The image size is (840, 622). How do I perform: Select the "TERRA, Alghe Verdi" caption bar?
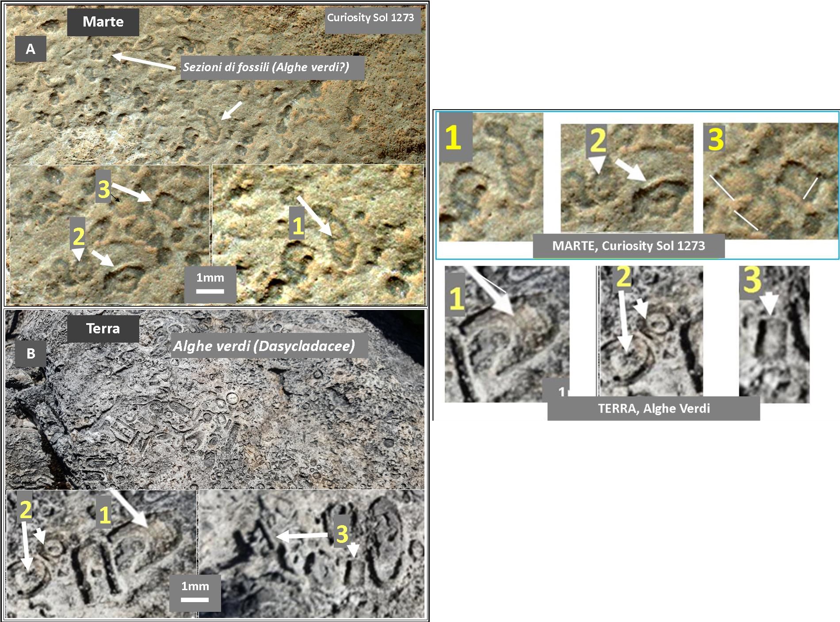pos(653,408)
